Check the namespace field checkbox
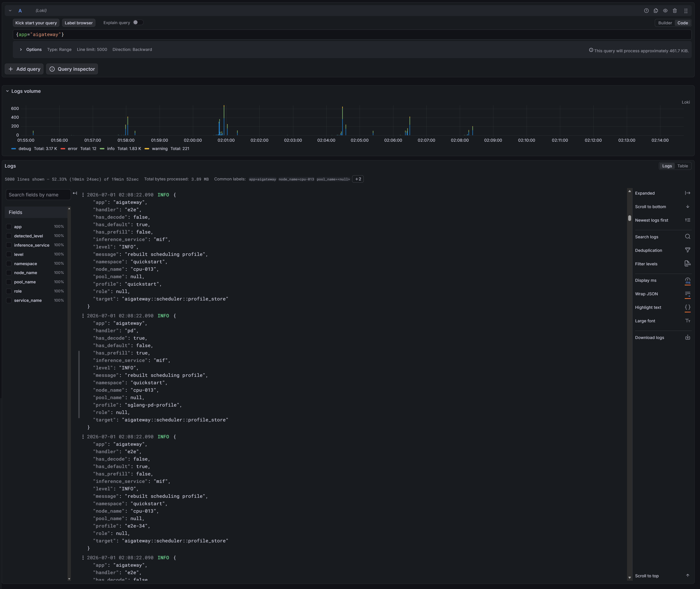 pyautogui.click(x=9, y=264)
